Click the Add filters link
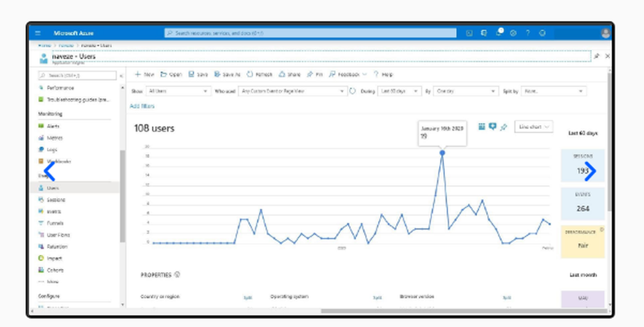The height and width of the screenshot is (327, 644). click(142, 106)
